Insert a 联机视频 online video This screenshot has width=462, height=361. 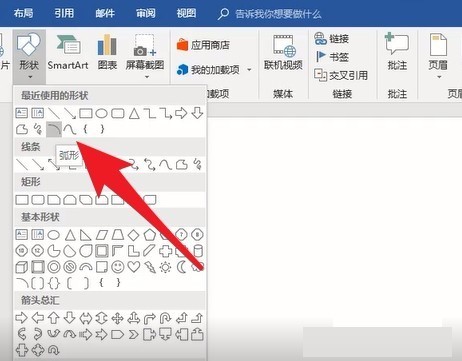pyautogui.click(x=283, y=52)
